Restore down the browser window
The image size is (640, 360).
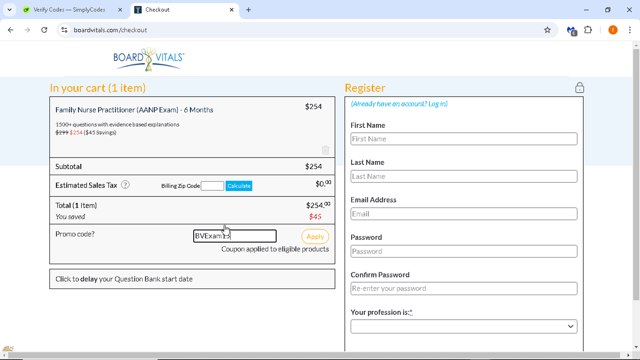608,10
